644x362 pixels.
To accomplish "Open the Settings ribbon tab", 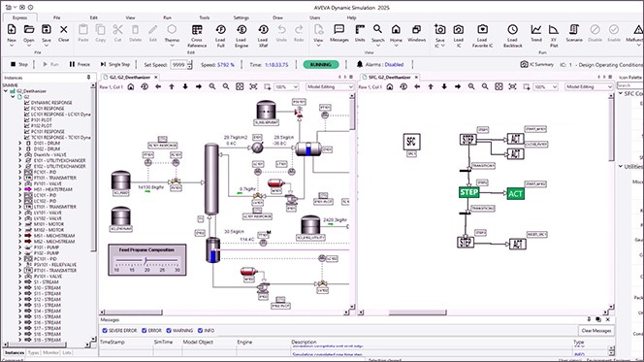I will coord(241,17).
